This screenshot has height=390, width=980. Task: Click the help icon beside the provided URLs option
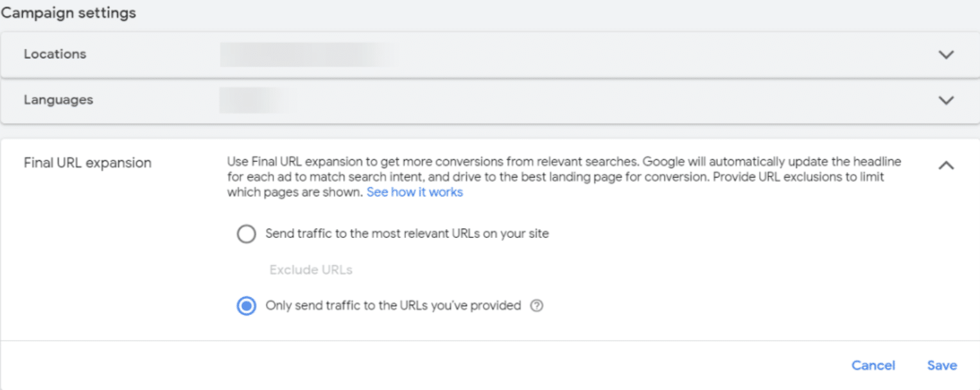tap(537, 306)
